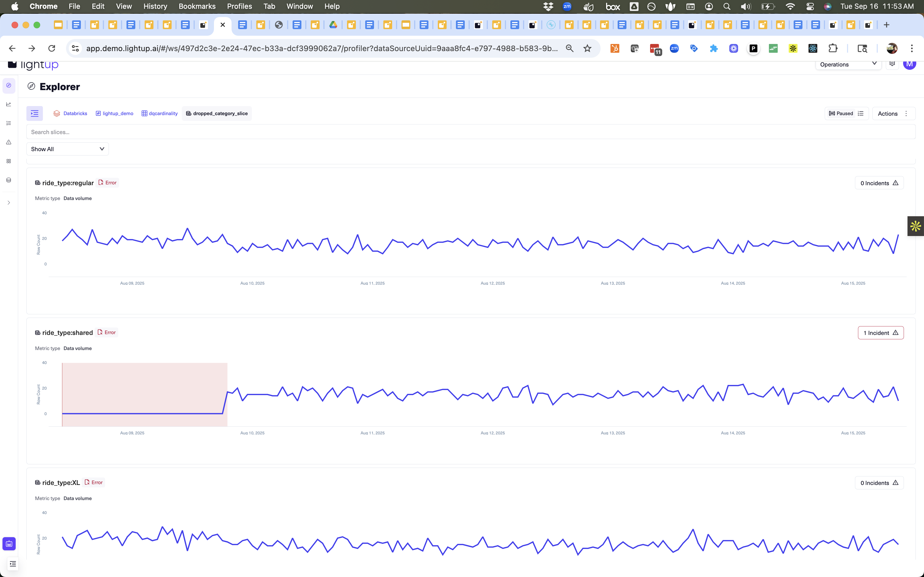Screen dimensions: 924x577
Task: Select the database icon in sidebar
Action: coord(9,180)
